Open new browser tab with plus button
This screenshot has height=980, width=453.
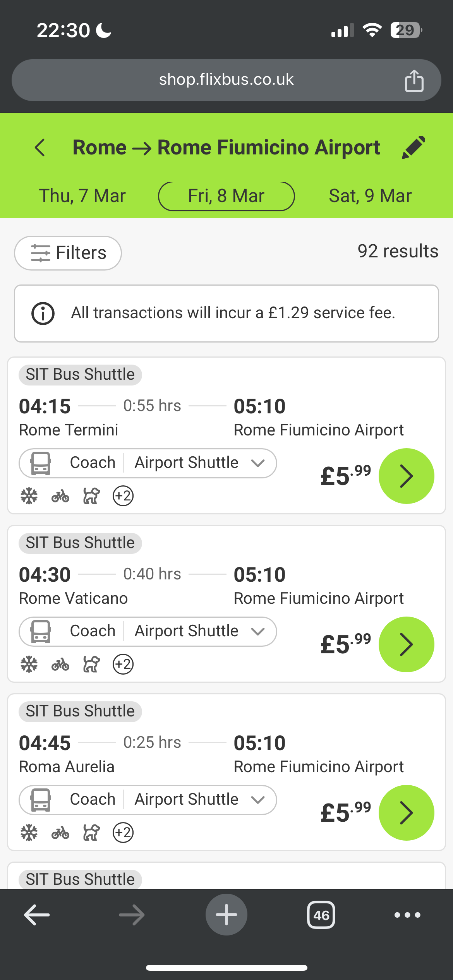226,915
